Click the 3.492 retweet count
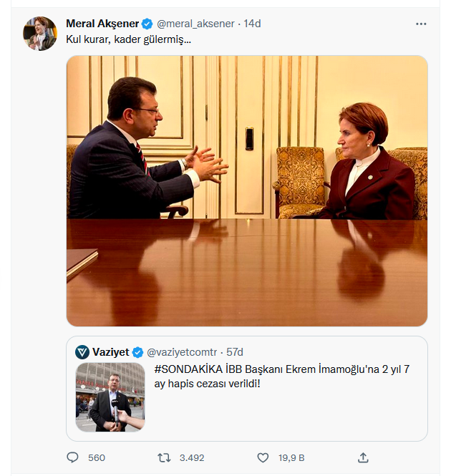451x476 pixels. pyautogui.click(x=191, y=457)
